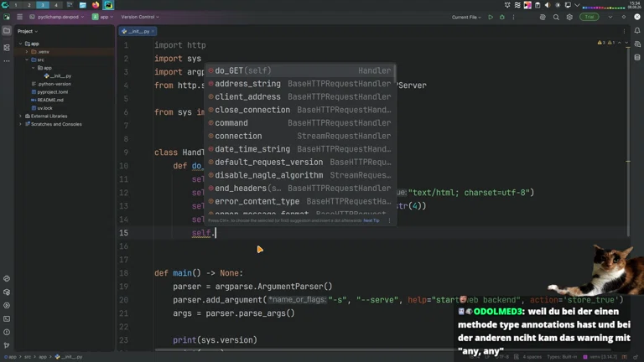
Task: Choose address_string completion suggestion
Action: pos(300,84)
